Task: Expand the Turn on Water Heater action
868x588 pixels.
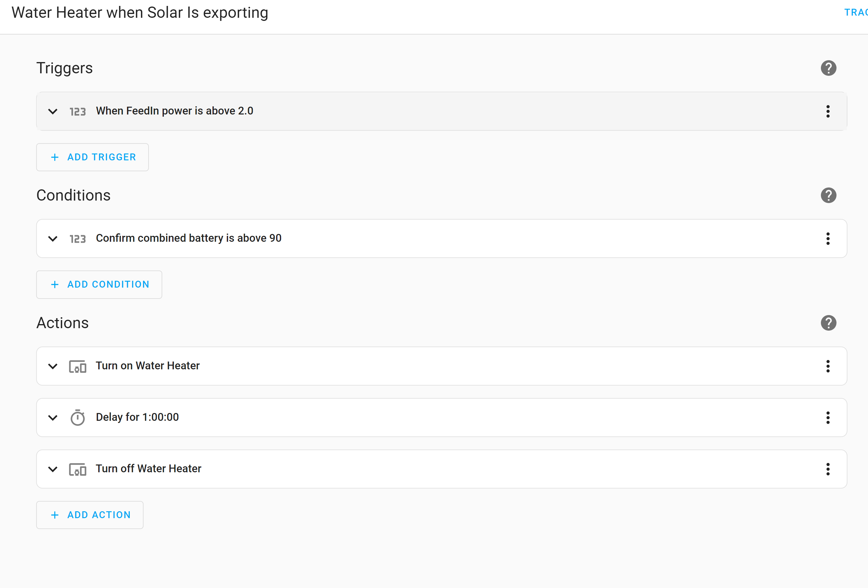Action: coord(53,366)
